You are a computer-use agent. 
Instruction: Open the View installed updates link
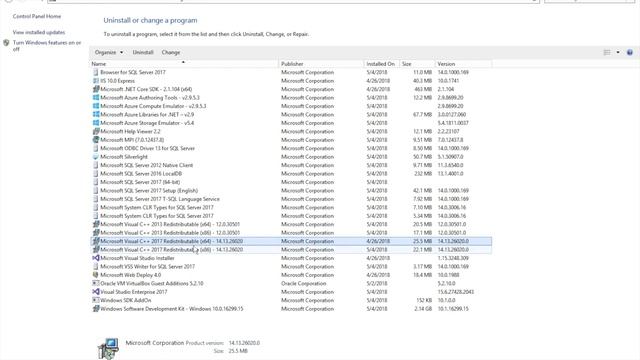click(x=39, y=32)
